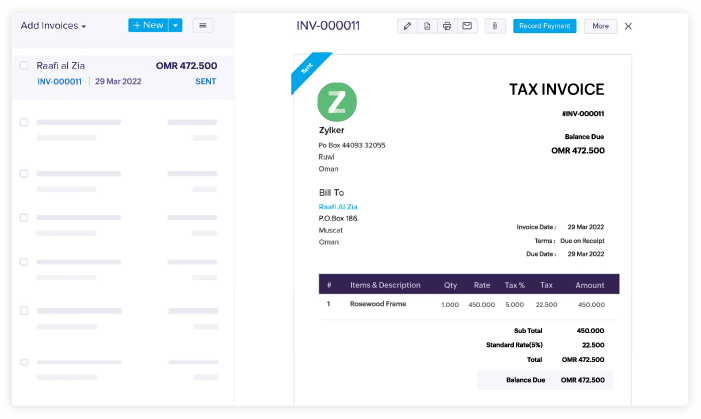Close the invoice detail view
701x419 pixels.
point(628,26)
